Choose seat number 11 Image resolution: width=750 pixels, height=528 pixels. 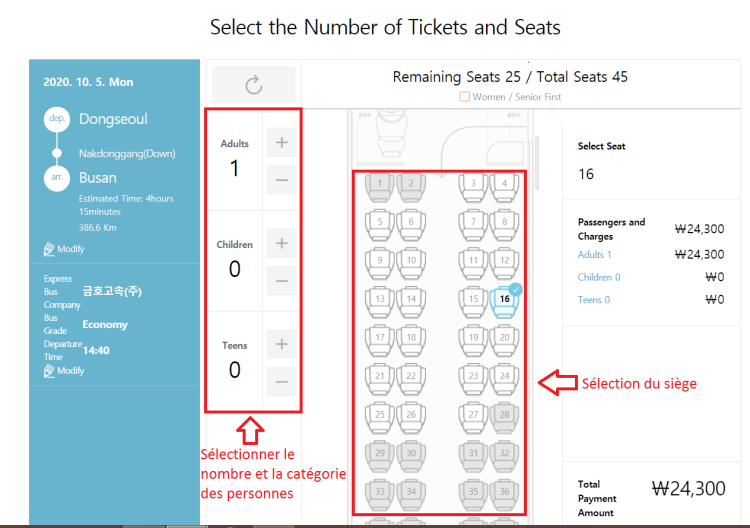click(x=473, y=261)
